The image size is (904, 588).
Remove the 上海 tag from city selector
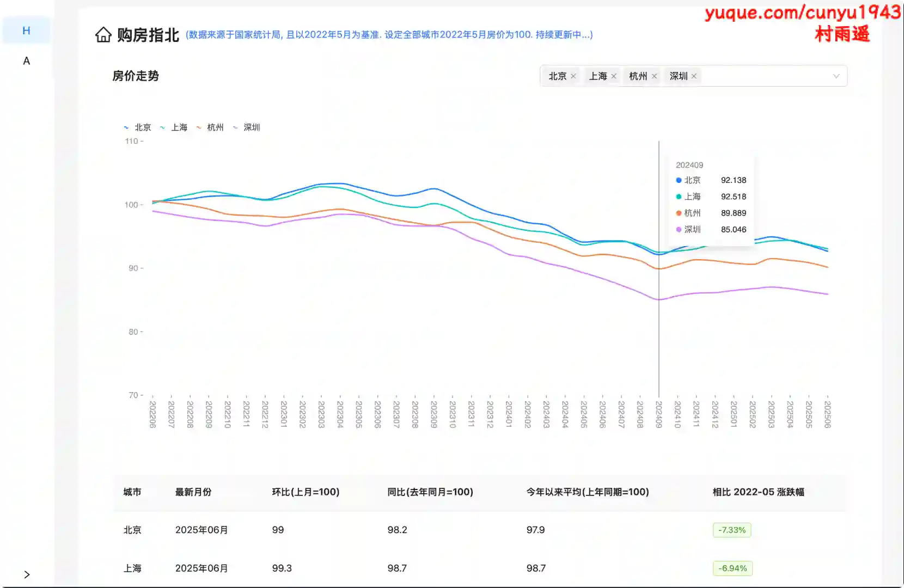click(x=614, y=76)
